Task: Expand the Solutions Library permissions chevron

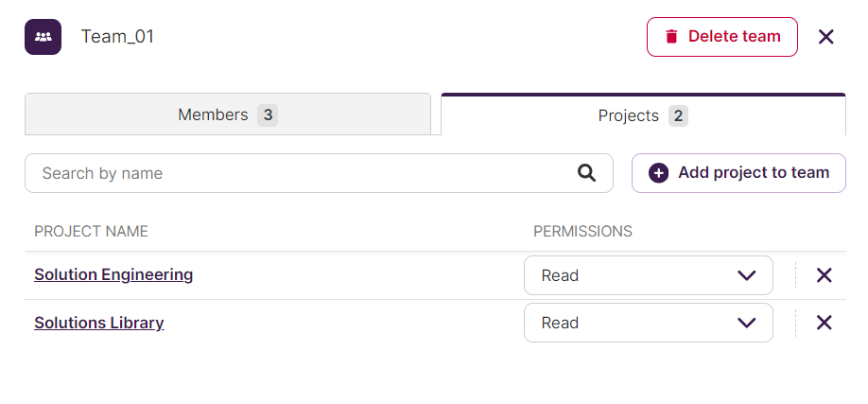Action: pos(747,323)
